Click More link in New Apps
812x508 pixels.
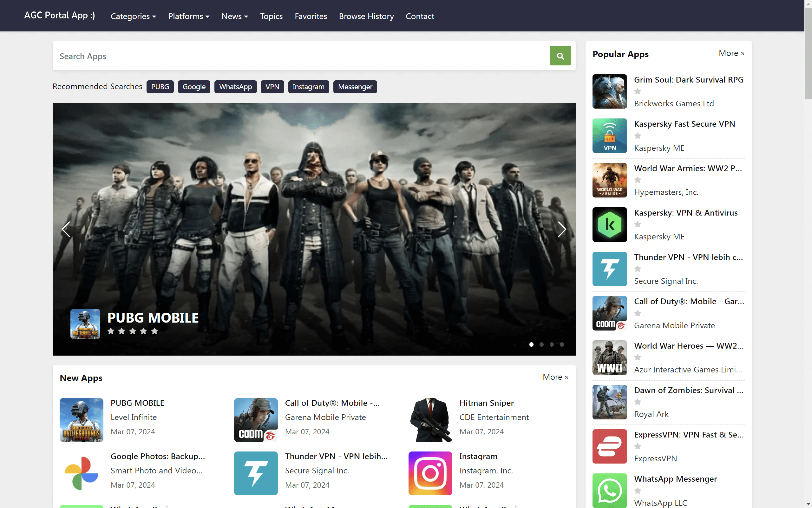[x=555, y=377]
